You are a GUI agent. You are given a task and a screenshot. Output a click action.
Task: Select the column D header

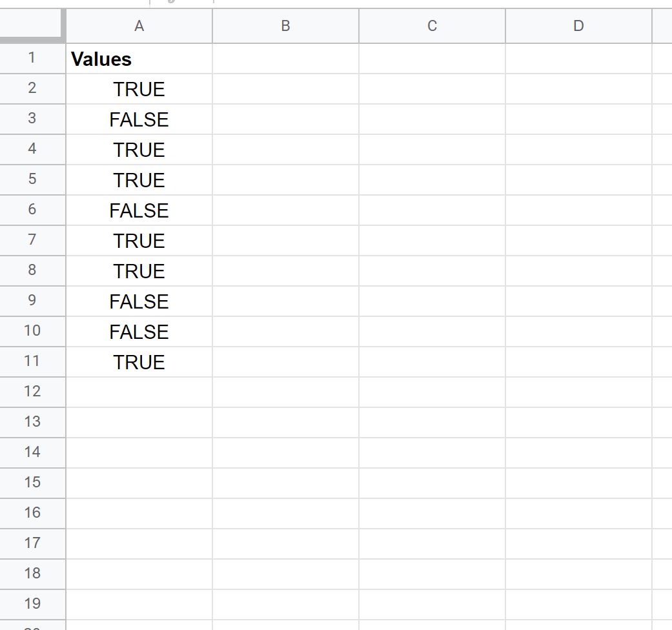pos(578,26)
